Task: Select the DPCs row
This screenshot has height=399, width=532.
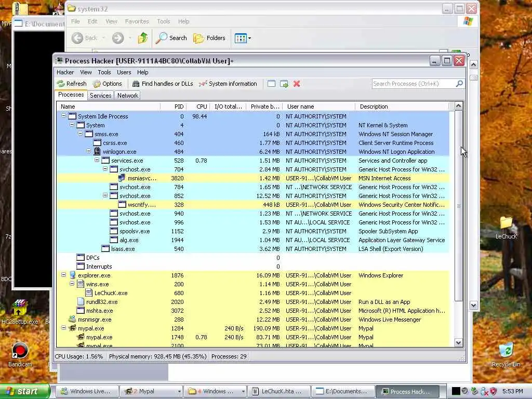Action: coord(253,258)
